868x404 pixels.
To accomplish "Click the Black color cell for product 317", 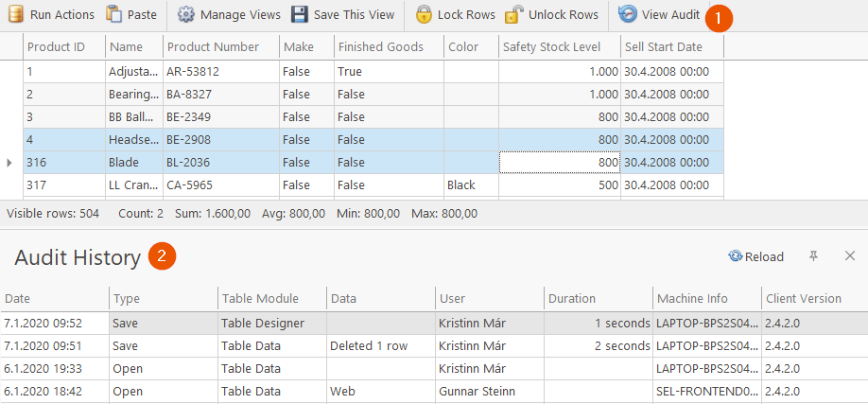I will click(471, 185).
